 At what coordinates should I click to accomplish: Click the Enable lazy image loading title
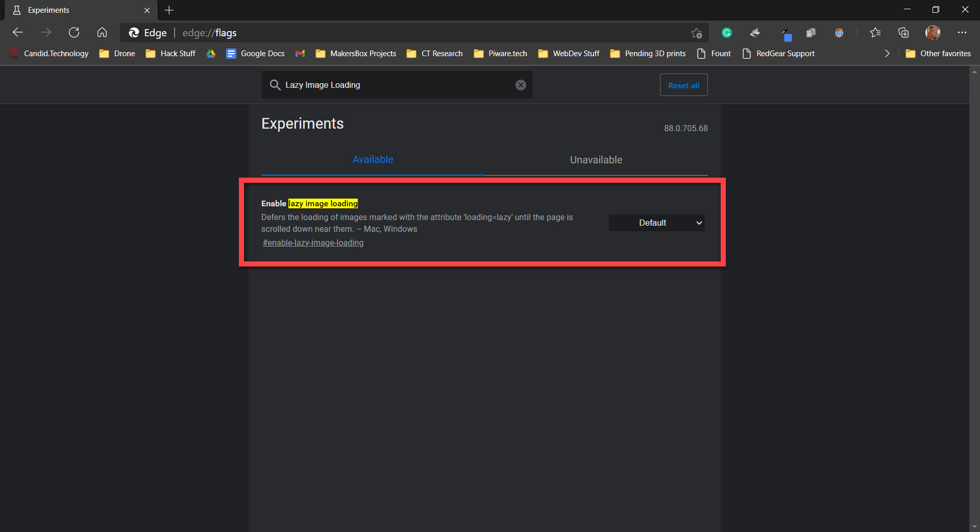pos(310,204)
